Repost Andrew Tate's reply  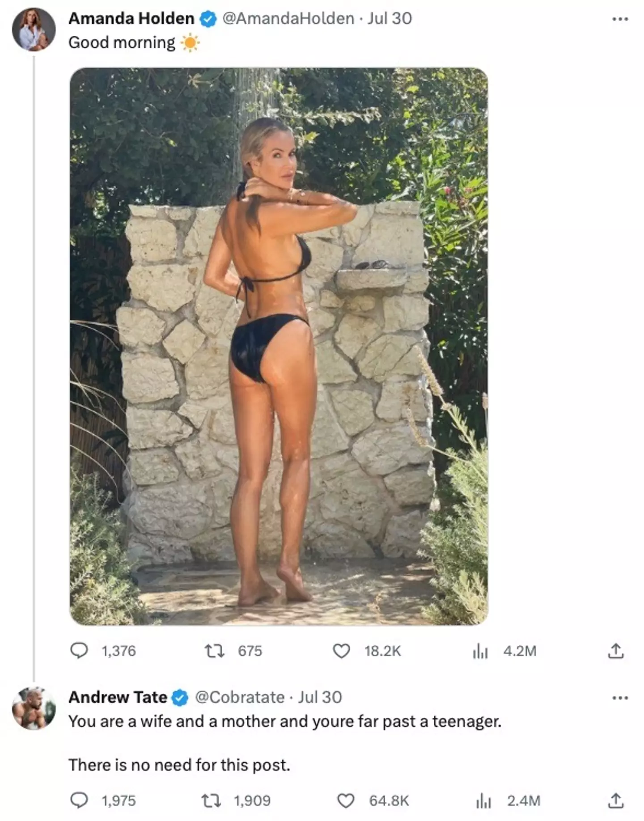click(x=211, y=800)
